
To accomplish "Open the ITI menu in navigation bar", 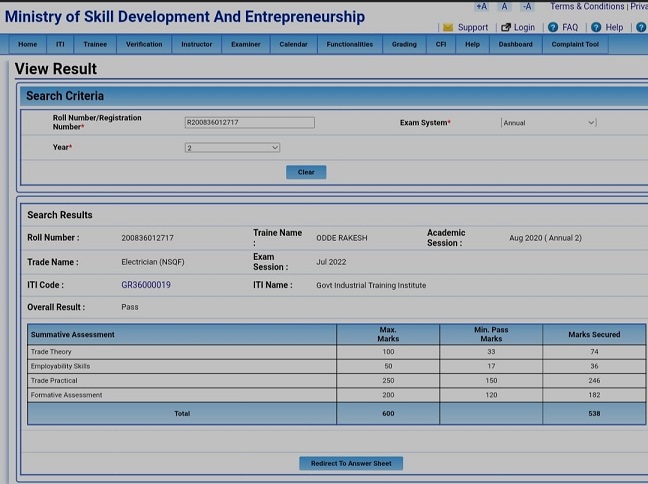I will [x=60, y=44].
